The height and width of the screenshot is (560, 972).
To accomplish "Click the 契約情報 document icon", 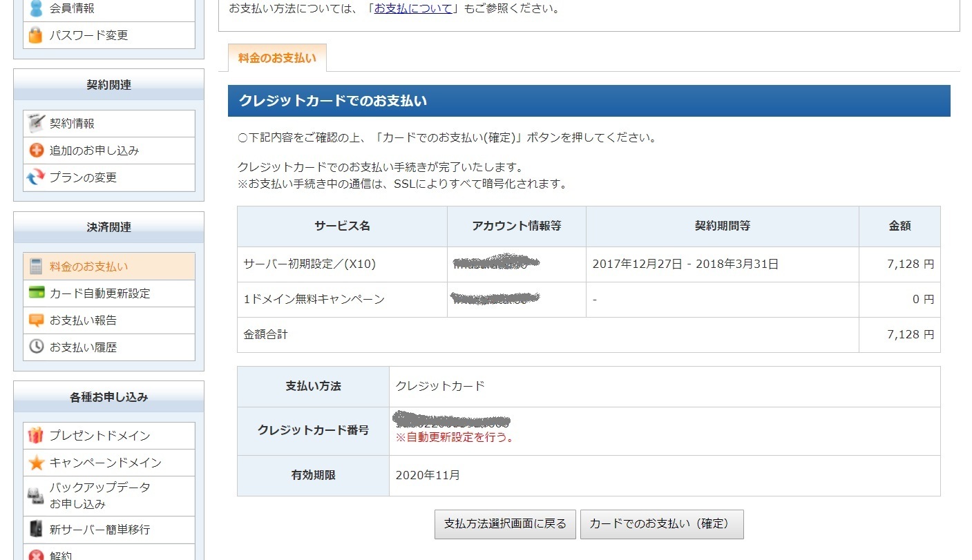I will pyautogui.click(x=36, y=124).
